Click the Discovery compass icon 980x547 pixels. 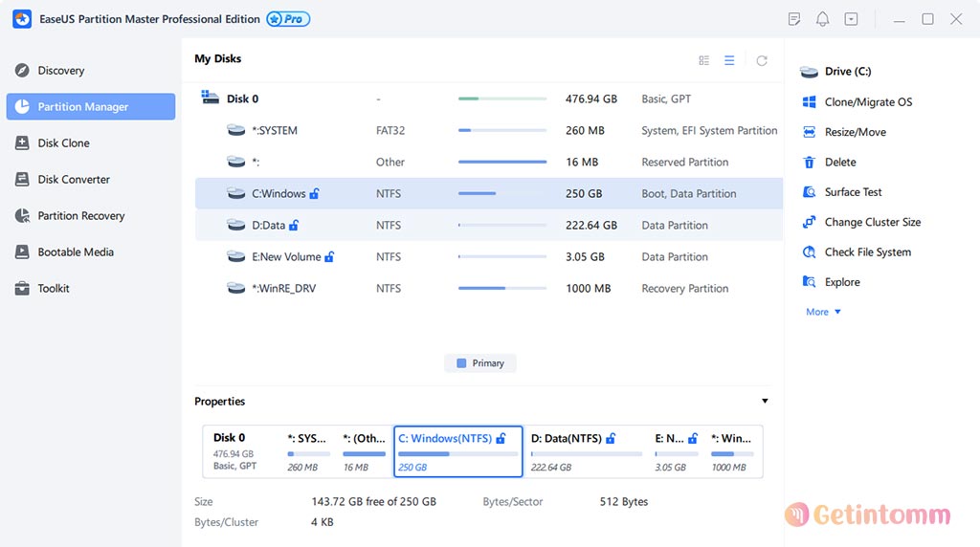pos(22,71)
